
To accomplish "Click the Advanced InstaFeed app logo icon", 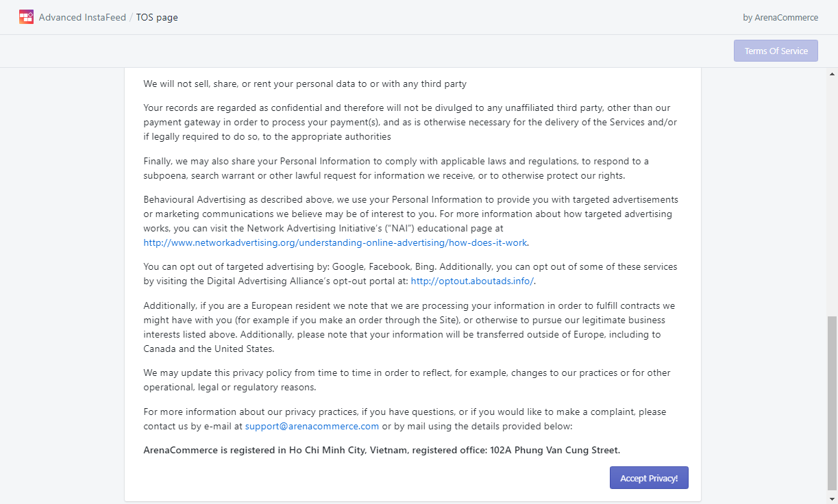I will pos(26,17).
